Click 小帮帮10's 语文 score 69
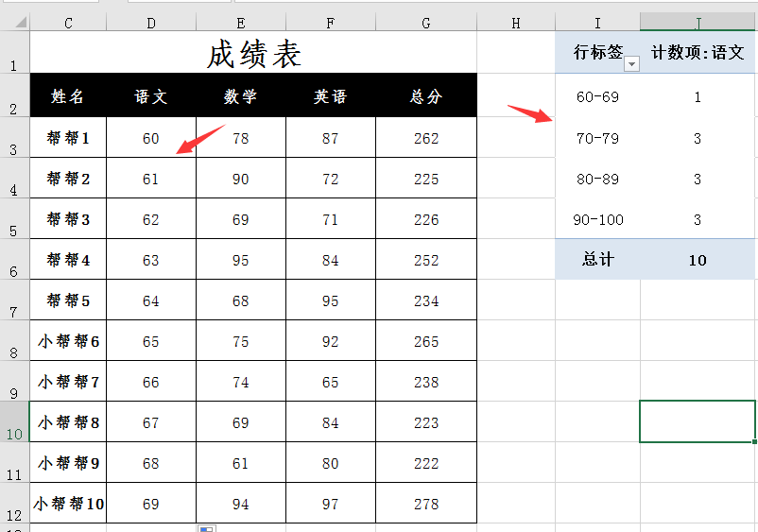Screen dimensions: 758x532 [151, 503]
